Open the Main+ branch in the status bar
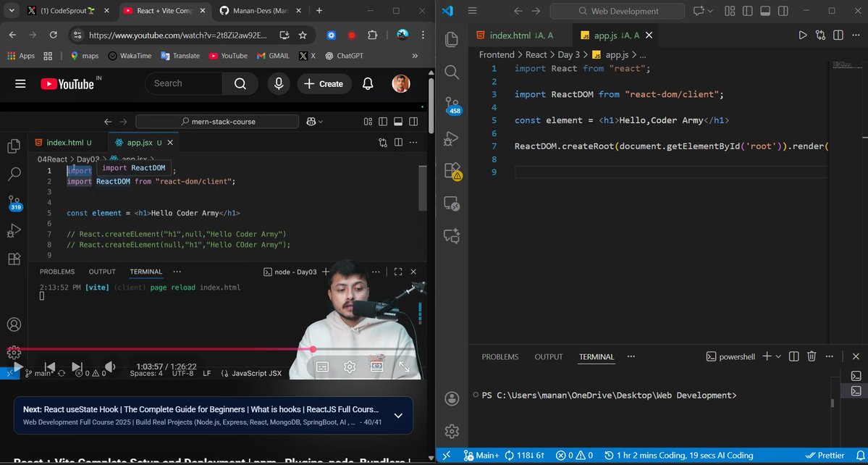The width and height of the screenshot is (868, 465). [481, 456]
